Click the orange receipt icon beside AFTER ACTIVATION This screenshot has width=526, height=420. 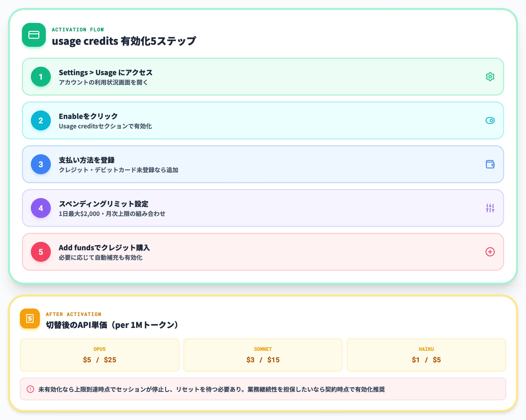tap(30, 318)
